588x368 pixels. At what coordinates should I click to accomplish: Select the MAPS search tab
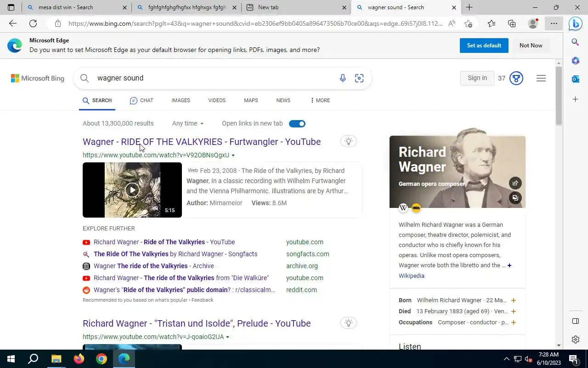(x=251, y=100)
